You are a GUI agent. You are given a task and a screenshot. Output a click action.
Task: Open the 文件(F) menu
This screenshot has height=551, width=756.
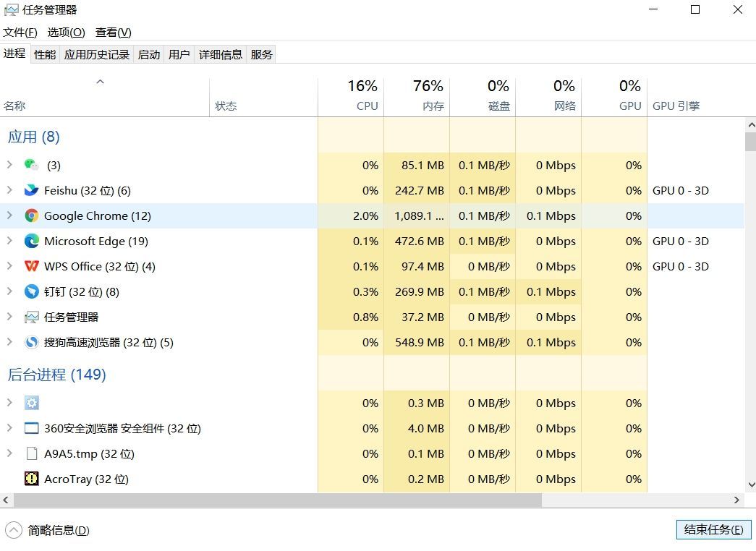(20, 33)
